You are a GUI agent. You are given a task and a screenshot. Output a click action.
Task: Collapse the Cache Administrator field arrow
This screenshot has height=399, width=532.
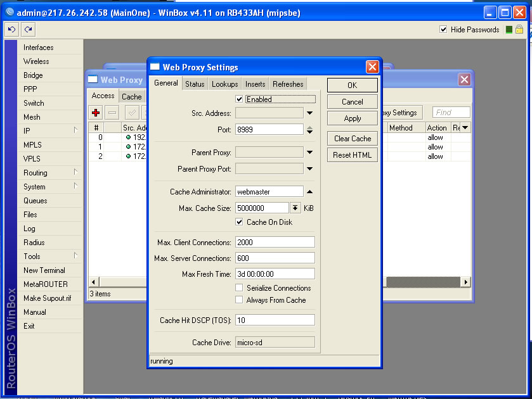[x=310, y=191]
